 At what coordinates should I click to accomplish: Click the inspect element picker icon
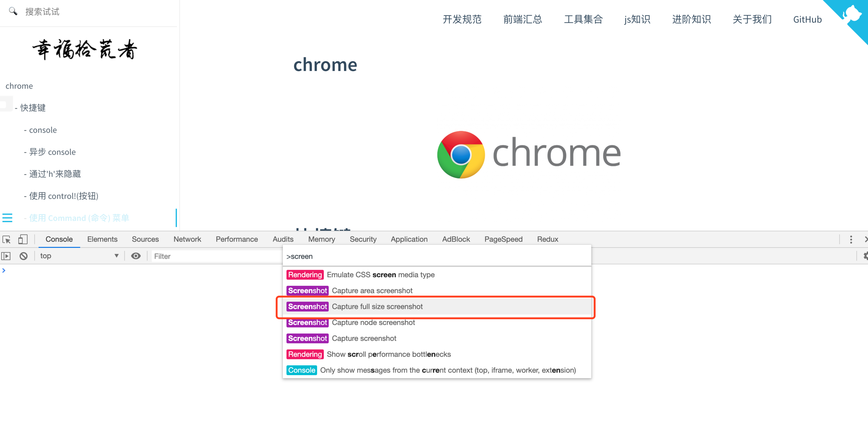click(x=6, y=240)
